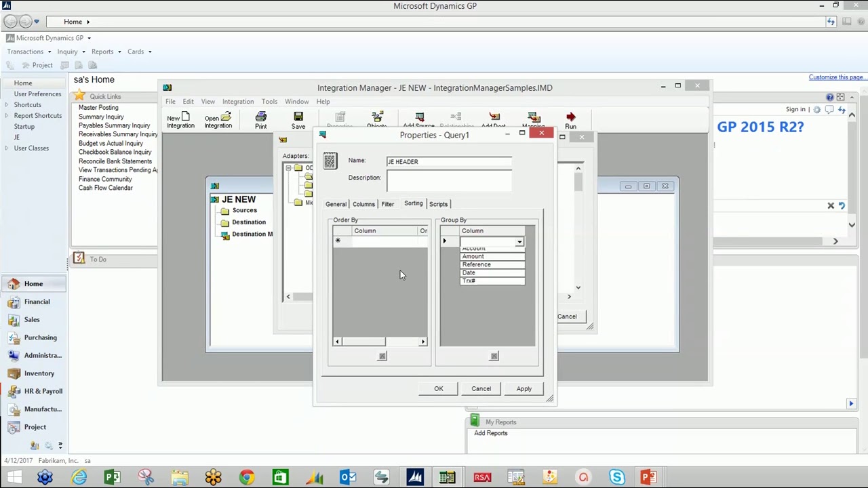Screen dimensions: 868x488
Task: Click delete button under Group By grid
Action: (494, 357)
